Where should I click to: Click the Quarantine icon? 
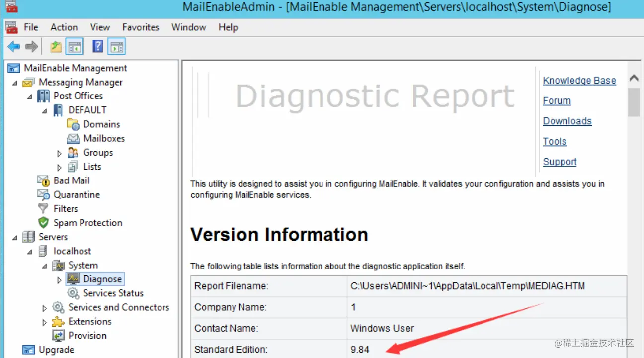pyautogui.click(x=44, y=194)
